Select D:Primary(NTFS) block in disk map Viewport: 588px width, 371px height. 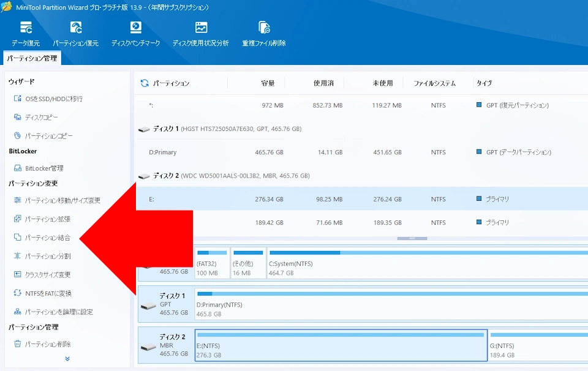(x=391, y=304)
